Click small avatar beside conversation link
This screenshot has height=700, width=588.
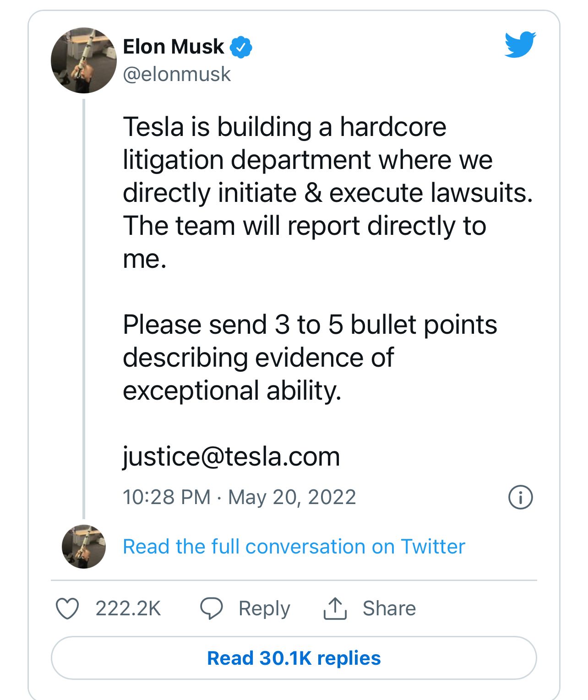pos(84,547)
